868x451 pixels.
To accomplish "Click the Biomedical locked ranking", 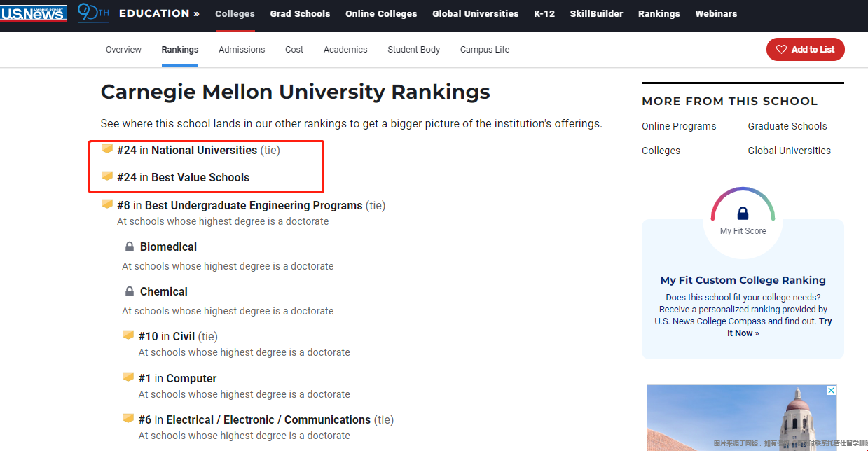I will 168,247.
